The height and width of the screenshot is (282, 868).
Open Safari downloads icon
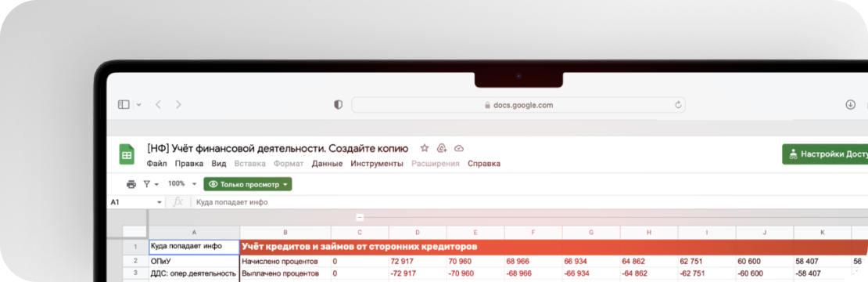pyautogui.click(x=850, y=104)
